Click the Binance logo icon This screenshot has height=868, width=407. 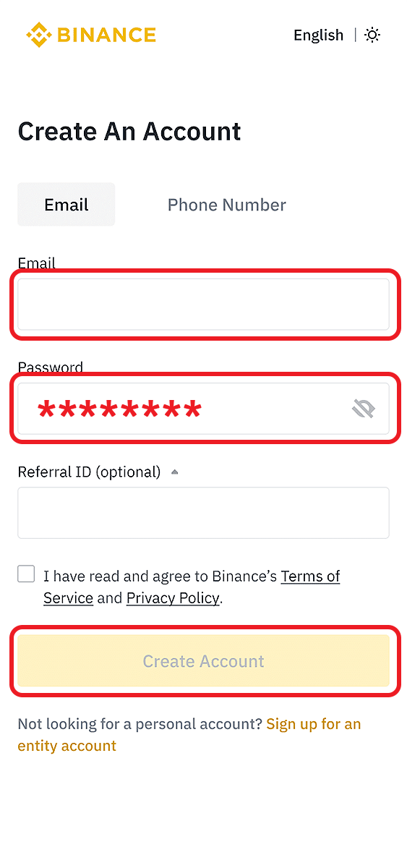[38, 35]
